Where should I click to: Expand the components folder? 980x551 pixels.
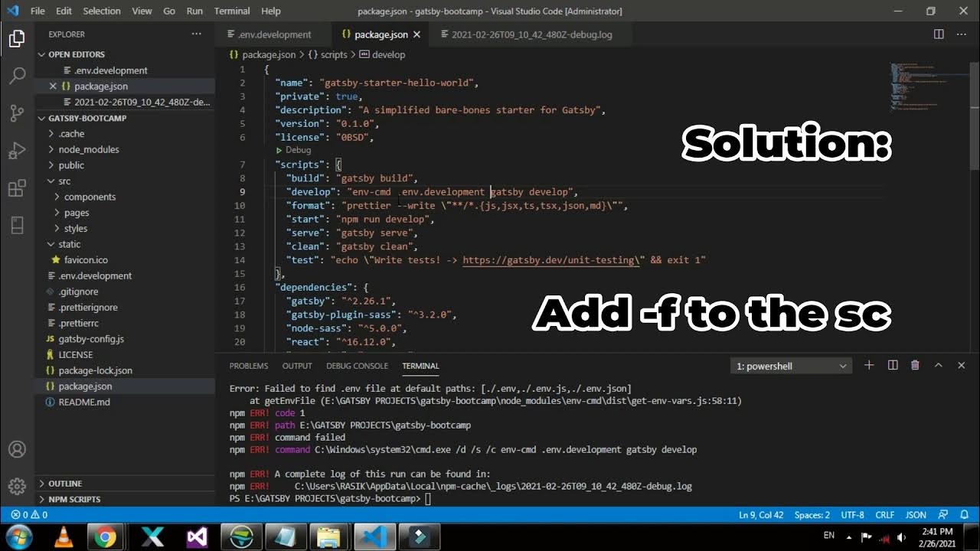(x=125, y=197)
